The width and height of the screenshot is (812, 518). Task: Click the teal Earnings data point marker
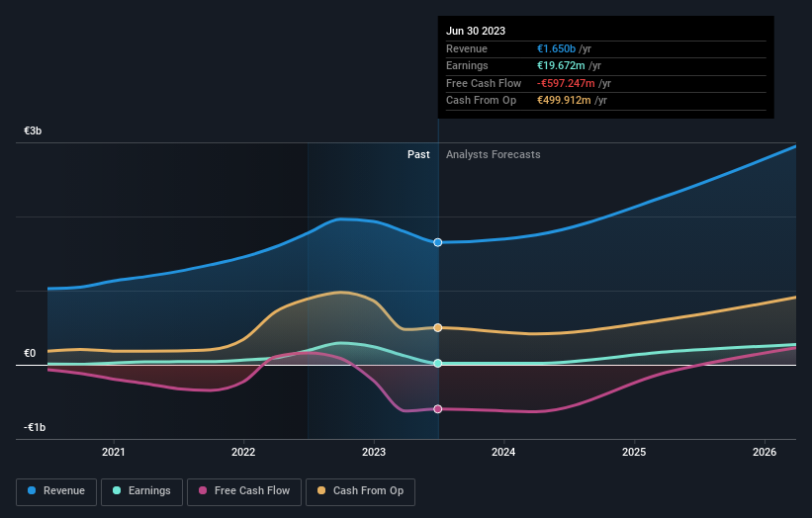pos(438,363)
